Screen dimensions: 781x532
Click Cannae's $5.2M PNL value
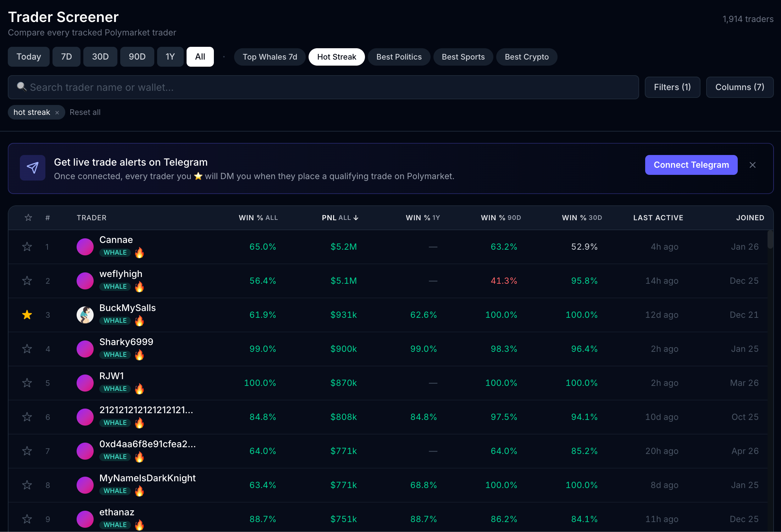pyautogui.click(x=344, y=247)
